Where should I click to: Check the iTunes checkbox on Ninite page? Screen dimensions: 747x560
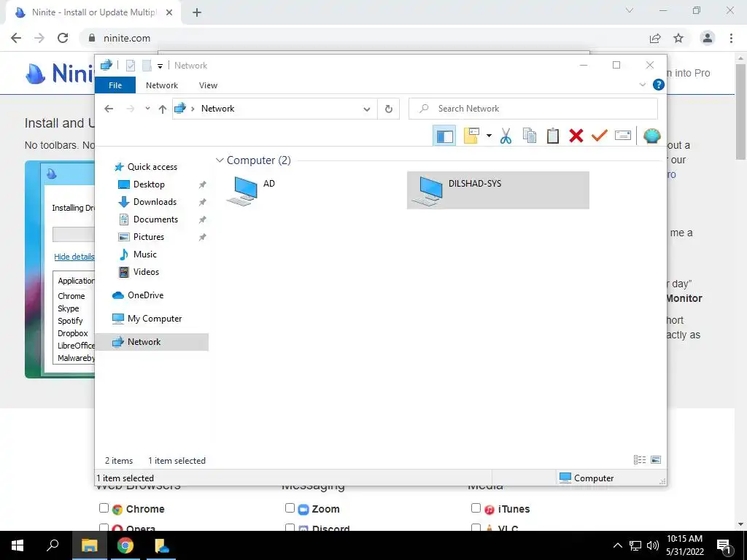click(476, 508)
